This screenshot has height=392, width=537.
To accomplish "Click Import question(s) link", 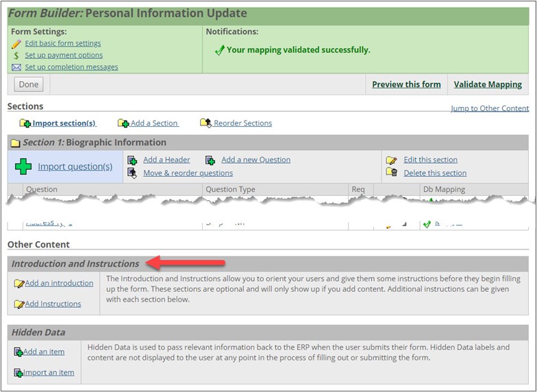I will [x=75, y=167].
